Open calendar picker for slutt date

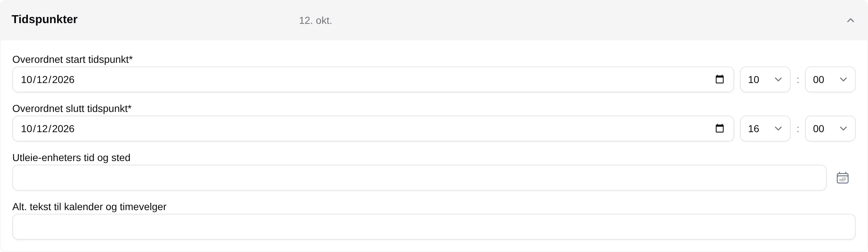tap(720, 129)
